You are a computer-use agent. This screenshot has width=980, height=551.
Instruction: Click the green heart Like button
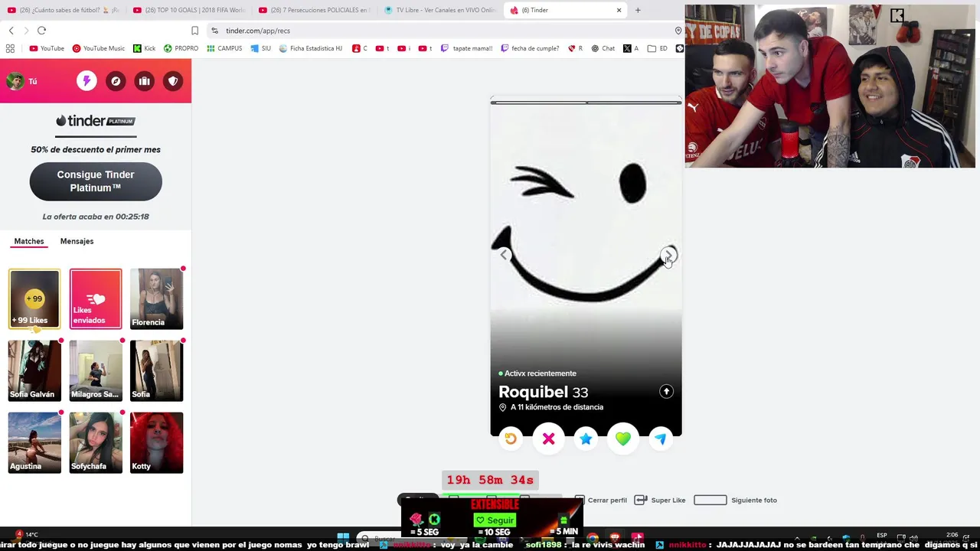coord(622,439)
